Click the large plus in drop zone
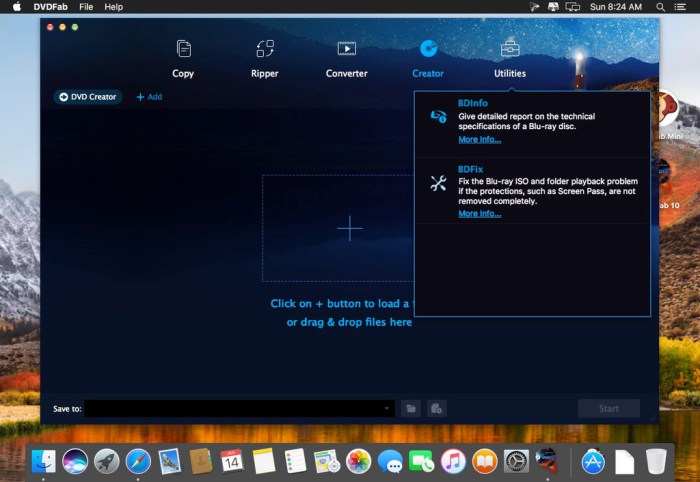This screenshot has height=482, width=700. (350, 228)
